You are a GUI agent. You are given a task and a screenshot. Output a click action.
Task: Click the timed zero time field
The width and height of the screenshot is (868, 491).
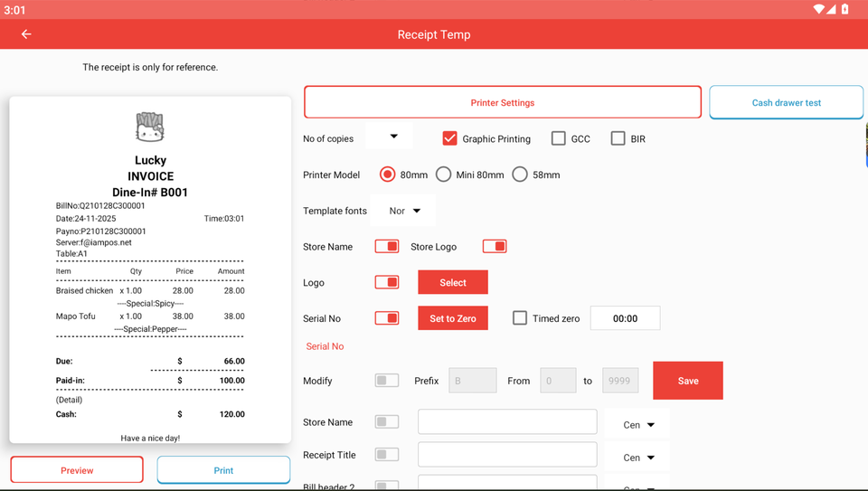(x=625, y=318)
